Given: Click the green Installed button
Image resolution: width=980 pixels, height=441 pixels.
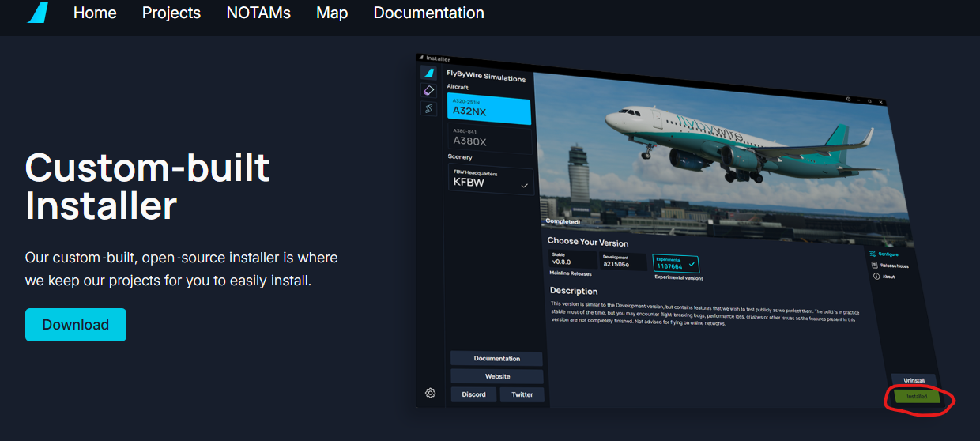Looking at the screenshot, I should 917,396.
